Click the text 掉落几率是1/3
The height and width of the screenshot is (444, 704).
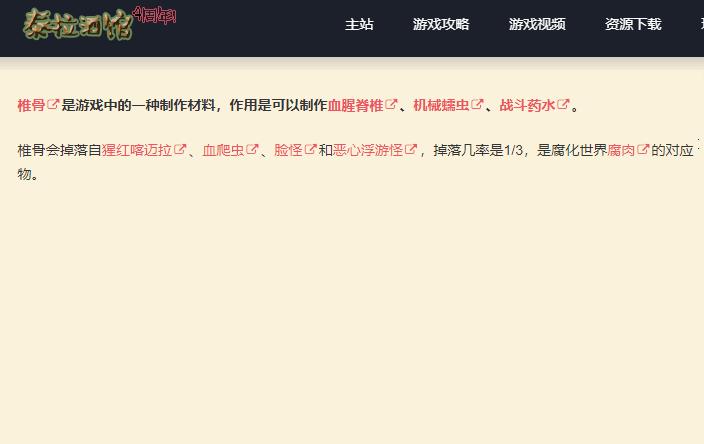[478, 150]
